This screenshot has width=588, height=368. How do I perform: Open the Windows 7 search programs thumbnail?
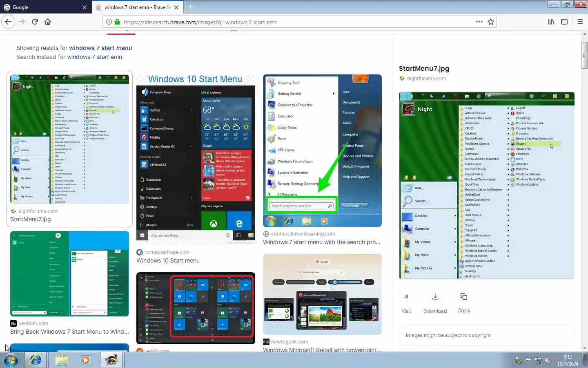click(x=322, y=150)
